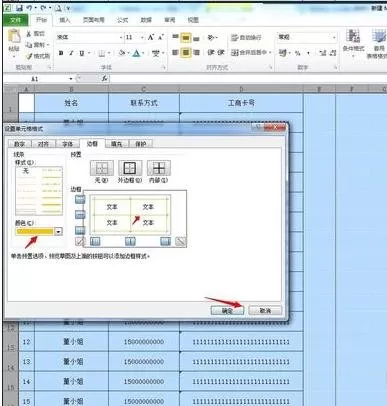Click the percent style icon
The height and width of the screenshot is (406, 387).
pos(298,53)
